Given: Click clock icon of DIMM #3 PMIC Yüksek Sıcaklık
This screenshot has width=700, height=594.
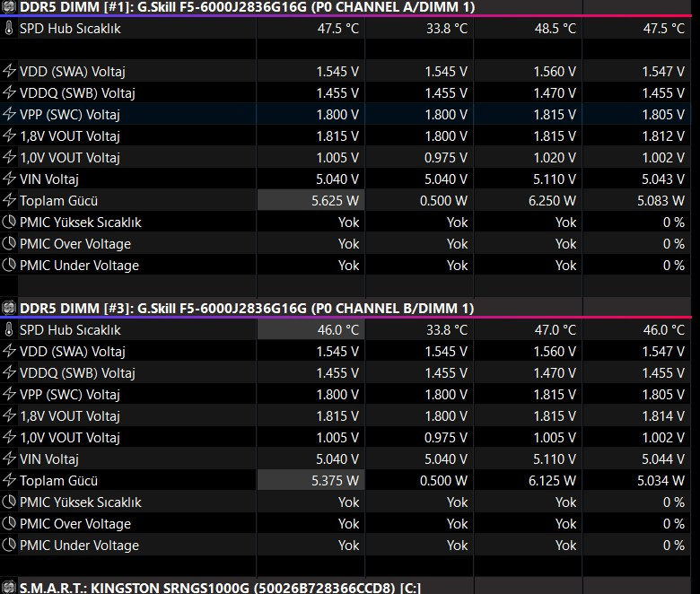Looking at the screenshot, I should click(9, 502).
